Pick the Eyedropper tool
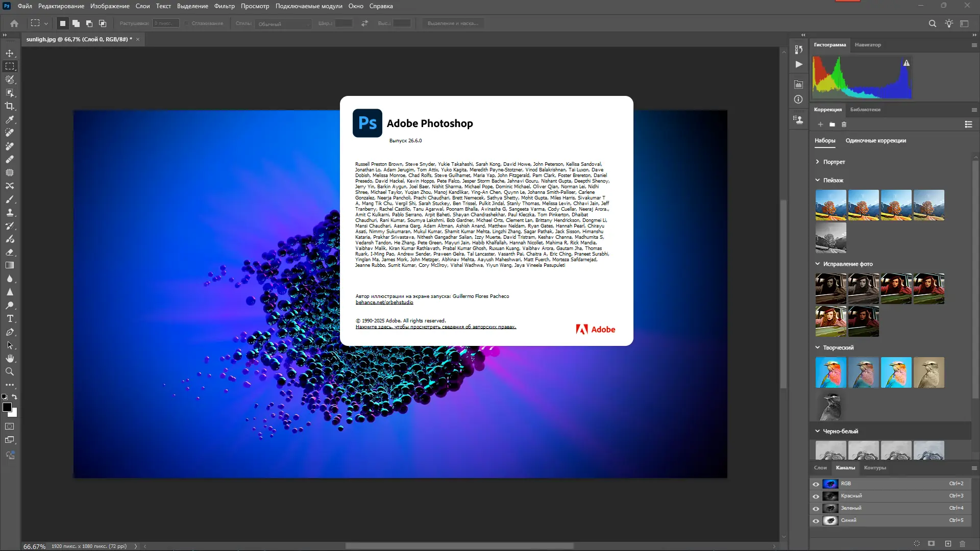This screenshot has width=980, height=551. (10, 119)
